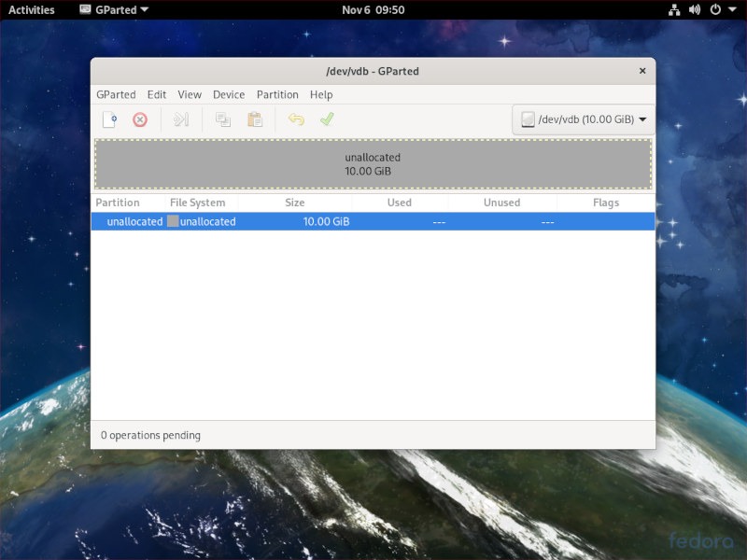This screenshot has width=747, height=560.
Task: Select the Resize/Move tool
Action: pos(181,119)
